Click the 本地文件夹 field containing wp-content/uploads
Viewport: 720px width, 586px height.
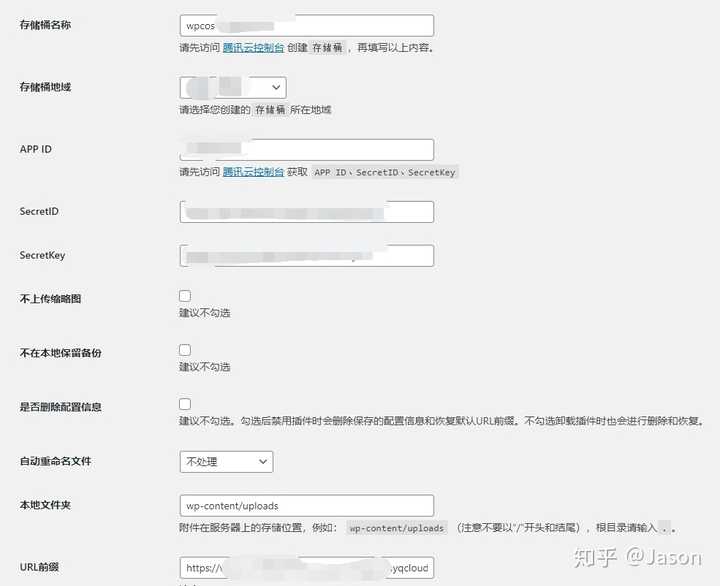[306, 506]
